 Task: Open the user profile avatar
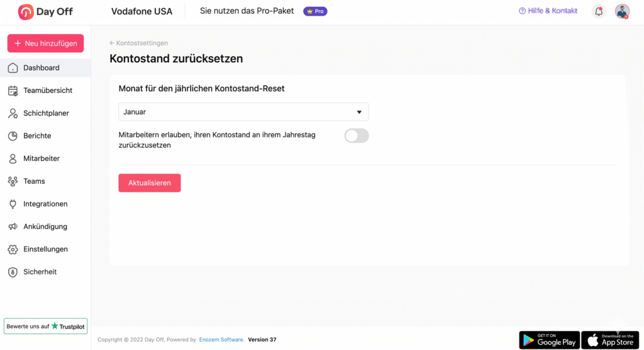[622, 11]
